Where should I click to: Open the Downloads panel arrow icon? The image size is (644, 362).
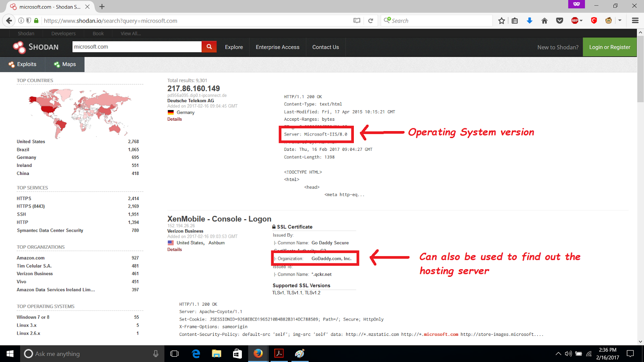(530, 21)
